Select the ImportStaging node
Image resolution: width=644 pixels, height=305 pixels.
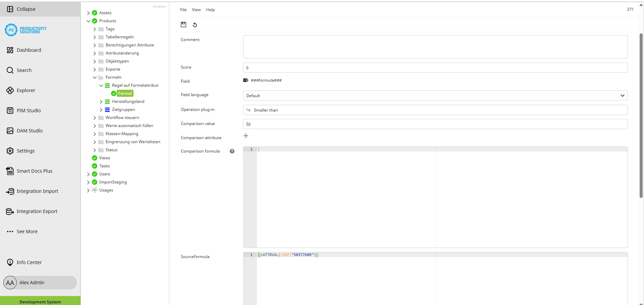113,182
